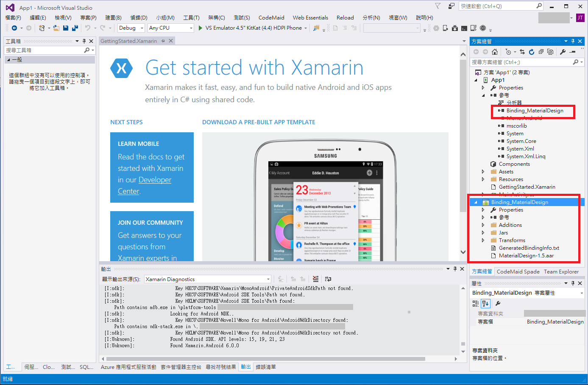This screenshot has height=385, width=588.
Task: Toggle word wrap in Output panel
Action: [328, 279]
